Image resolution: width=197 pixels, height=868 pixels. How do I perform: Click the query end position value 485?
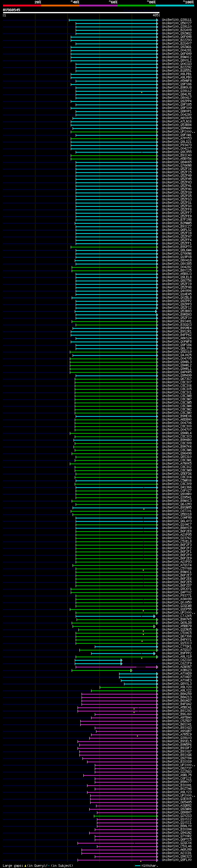pyautogui.click(x=155, y=15)
